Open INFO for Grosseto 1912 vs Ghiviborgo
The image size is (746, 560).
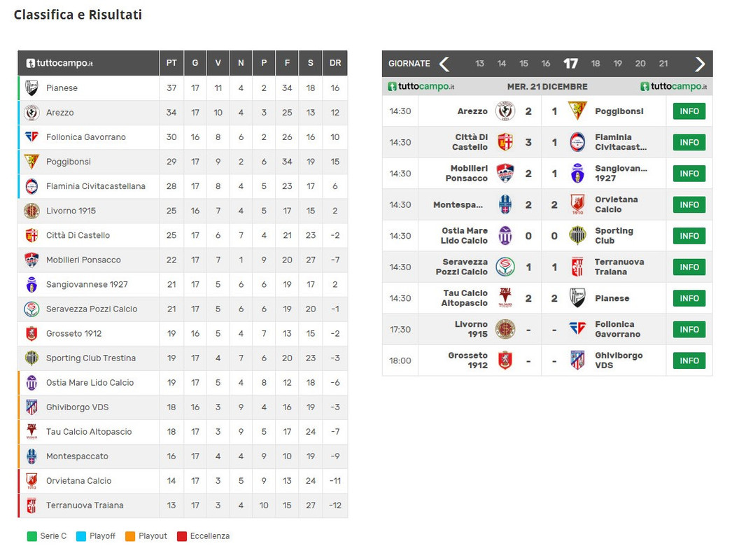coord(689,360)
